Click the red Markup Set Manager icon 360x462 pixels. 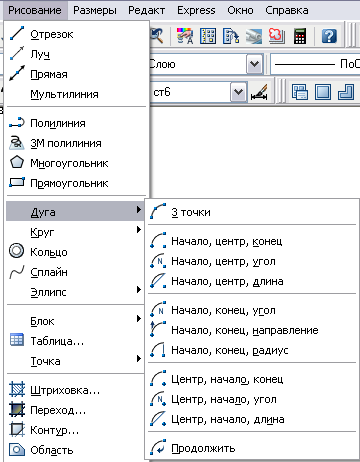click(277, 36)
